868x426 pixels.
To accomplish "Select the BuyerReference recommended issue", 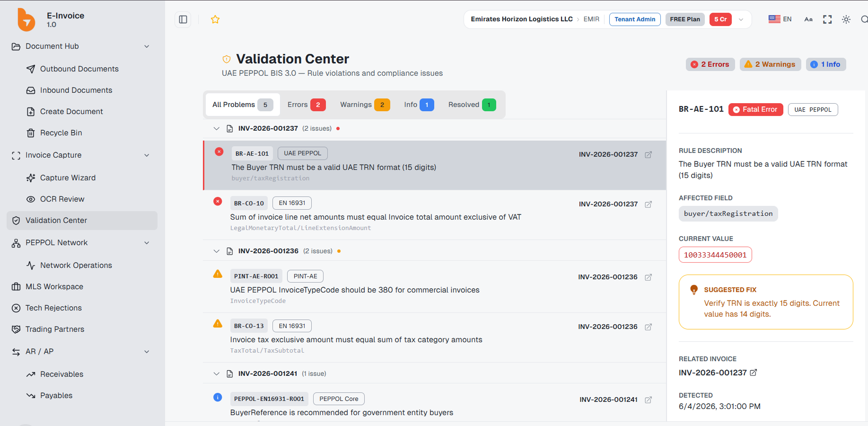I will pos(434,403).
